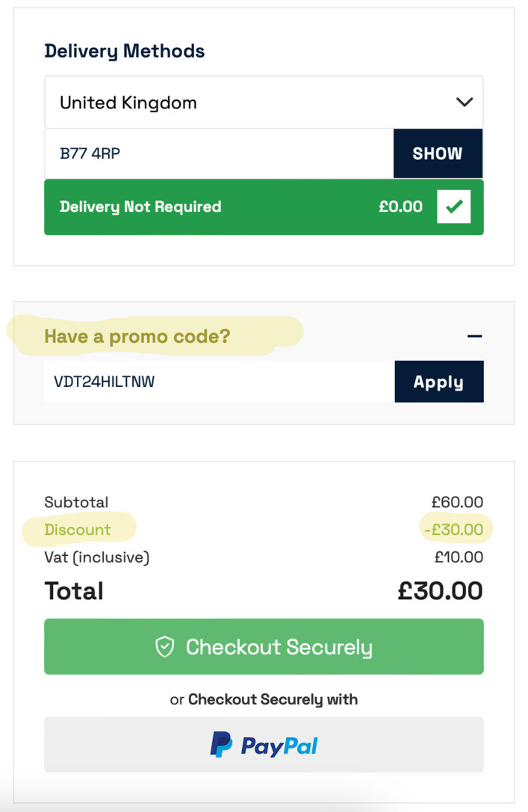This screenshot has height=812, width=528.
Task: Click the Discount label
Action: click(x=77, y=529)
